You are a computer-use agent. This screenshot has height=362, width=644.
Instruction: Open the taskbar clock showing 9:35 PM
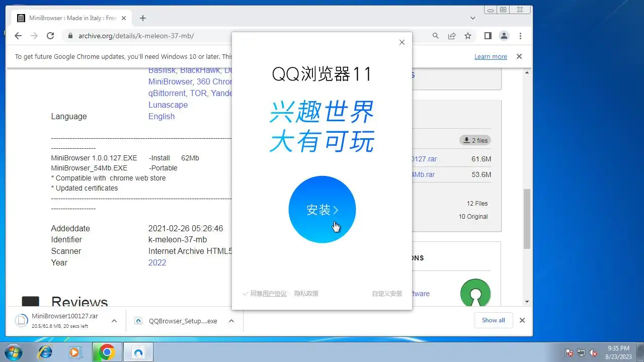point(618,352)
